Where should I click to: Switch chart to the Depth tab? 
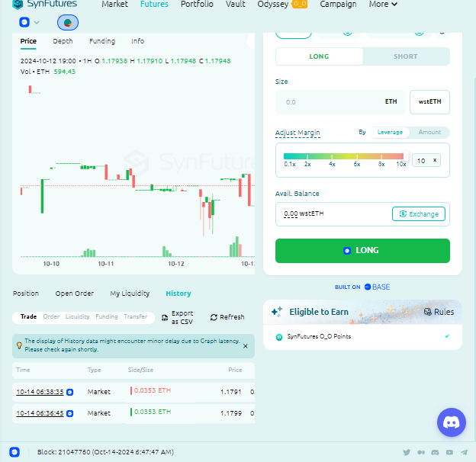point(63,41)
